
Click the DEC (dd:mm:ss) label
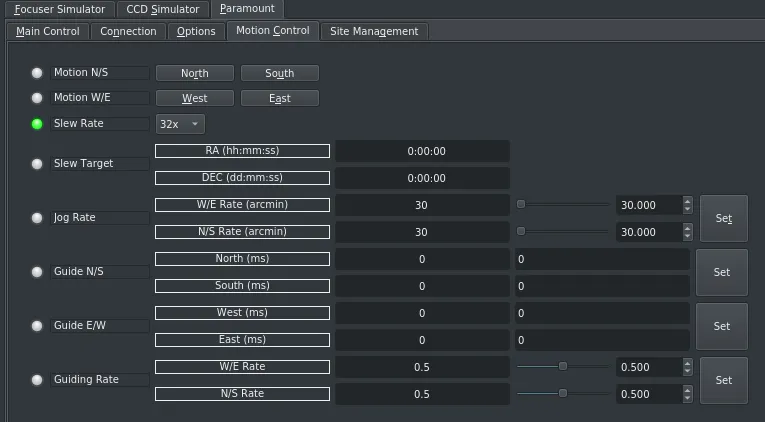coord(242,178)
